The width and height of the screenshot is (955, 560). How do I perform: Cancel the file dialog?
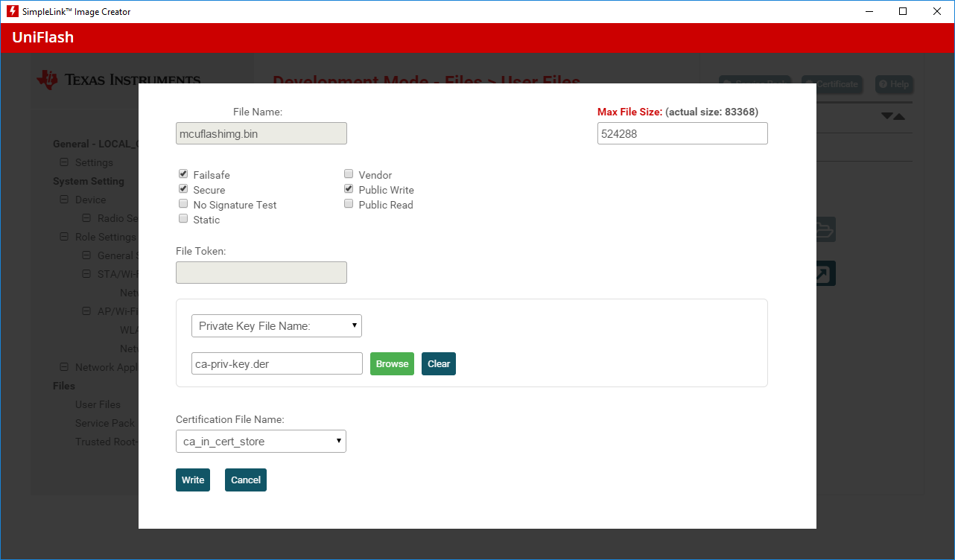(246, 480)
